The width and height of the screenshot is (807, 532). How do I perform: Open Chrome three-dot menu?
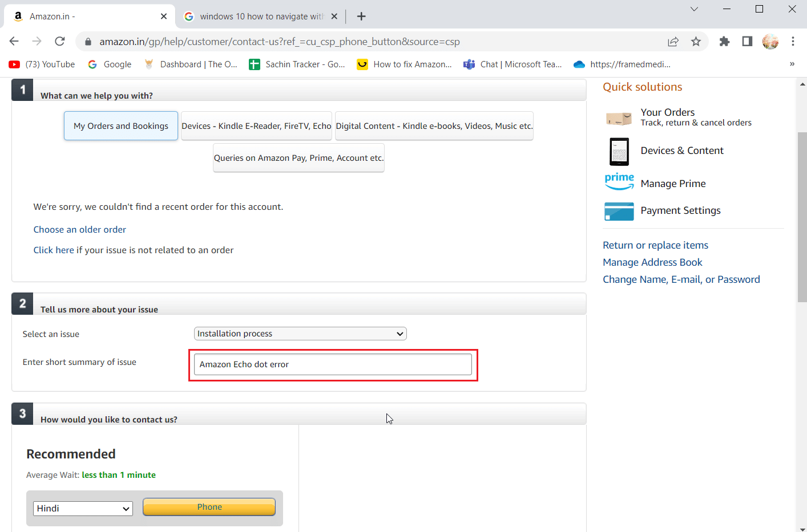(793, 42)
